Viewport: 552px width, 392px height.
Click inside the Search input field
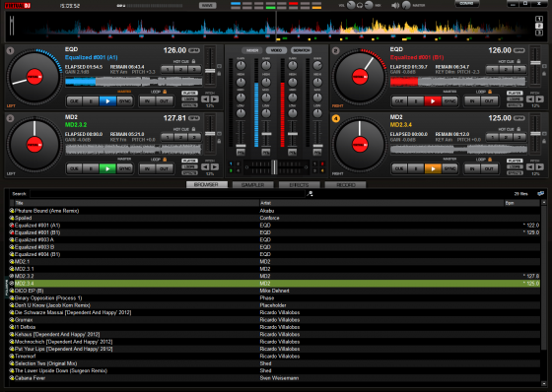168,193
